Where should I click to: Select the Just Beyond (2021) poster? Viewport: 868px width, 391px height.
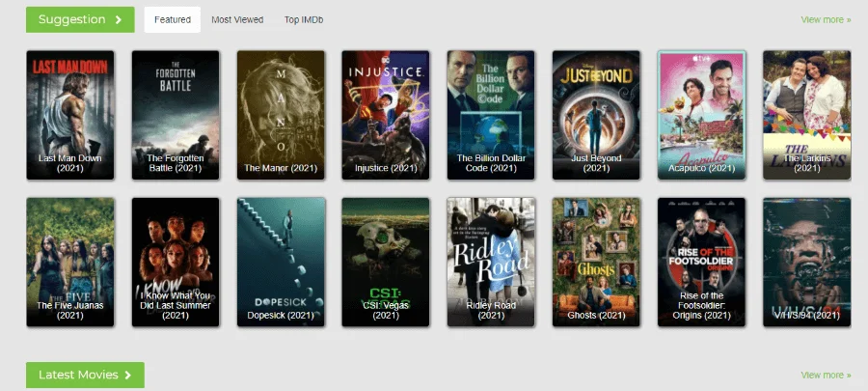[596, 115]
